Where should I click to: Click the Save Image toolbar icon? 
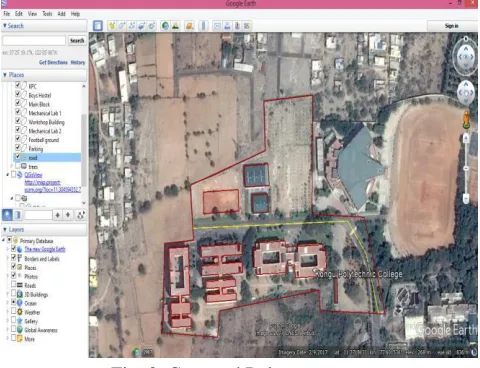237,26
